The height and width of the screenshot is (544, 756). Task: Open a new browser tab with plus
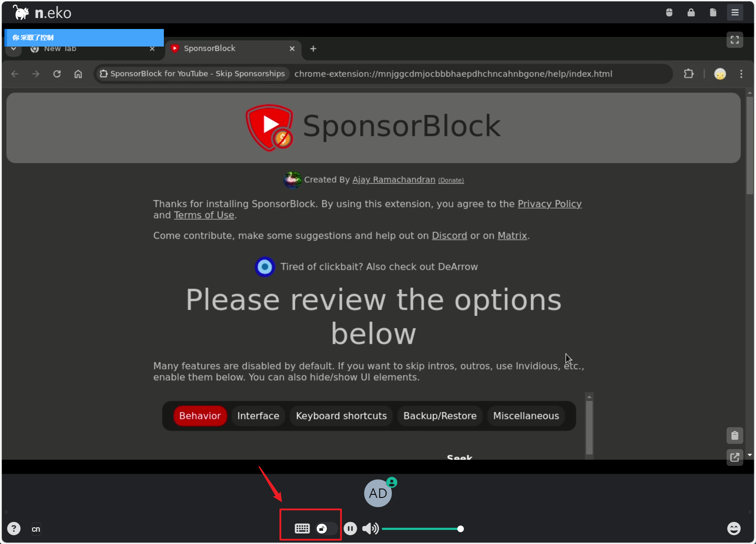coord(313,49)
